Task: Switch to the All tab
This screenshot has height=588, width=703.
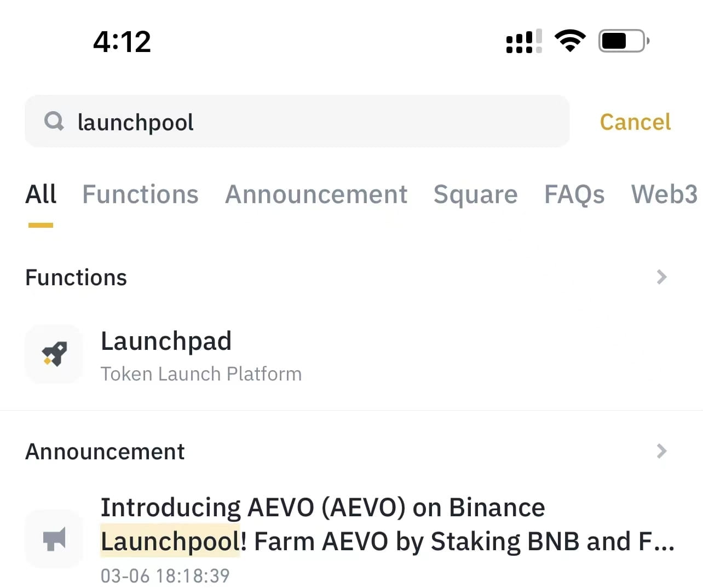Action: coord(41,195)
